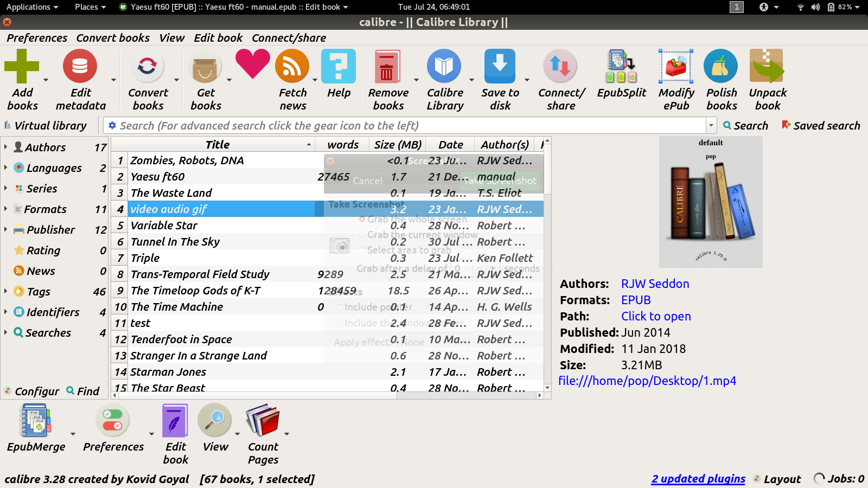Click the Remove books trash icon

point(387,66)
